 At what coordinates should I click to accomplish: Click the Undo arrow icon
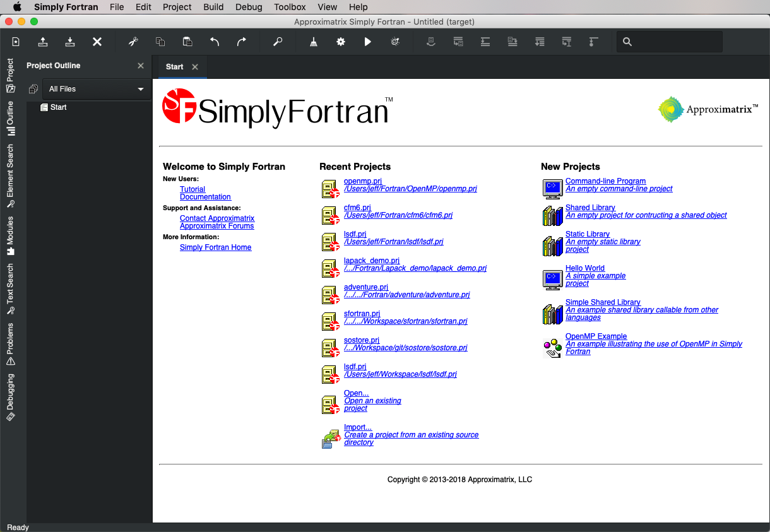tap(215, 42)
